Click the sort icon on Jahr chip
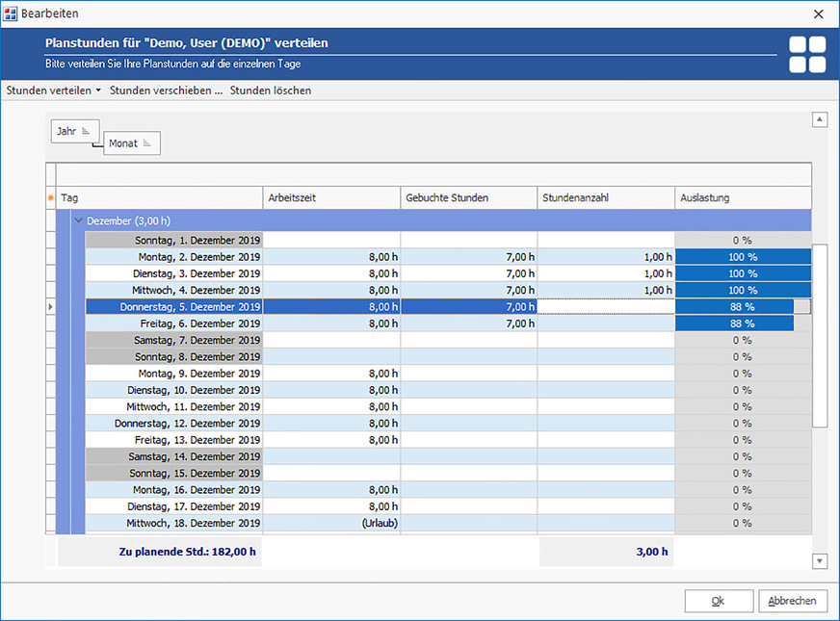840x621 pixels. [86, 131]
